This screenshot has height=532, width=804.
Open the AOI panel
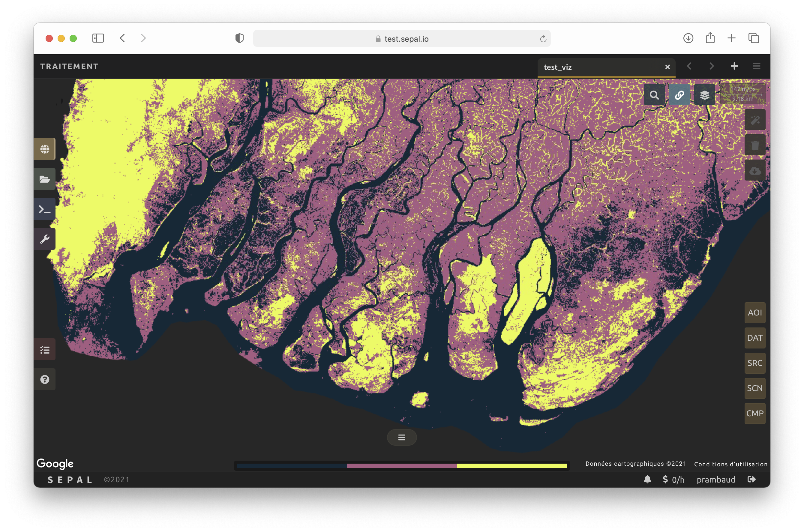(x=755, y=312)
